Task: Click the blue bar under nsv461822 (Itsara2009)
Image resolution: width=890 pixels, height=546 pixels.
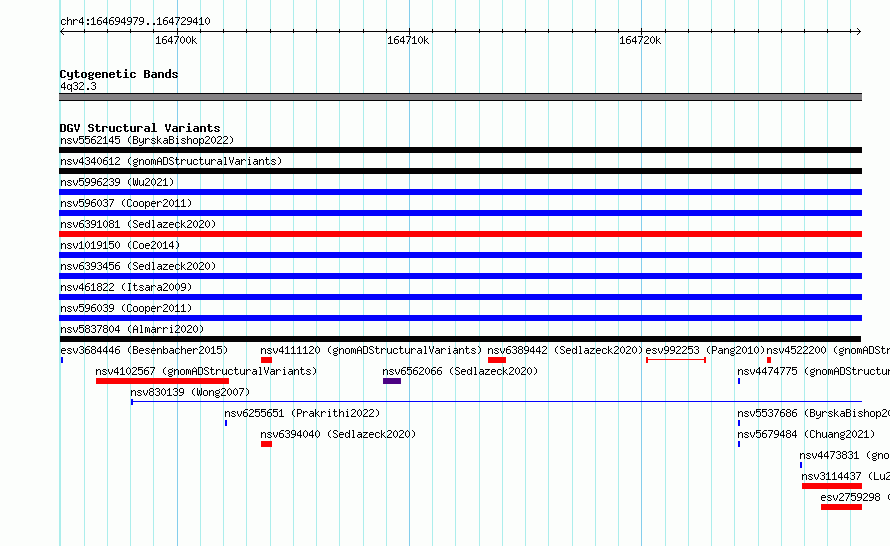Action: pyautogui.click(x=460, y=297)
